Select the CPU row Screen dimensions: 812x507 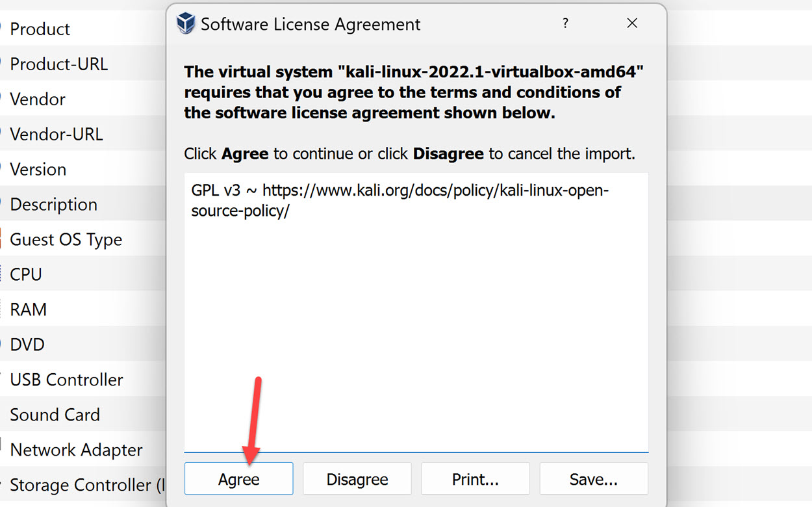click(x=26, y=274)
